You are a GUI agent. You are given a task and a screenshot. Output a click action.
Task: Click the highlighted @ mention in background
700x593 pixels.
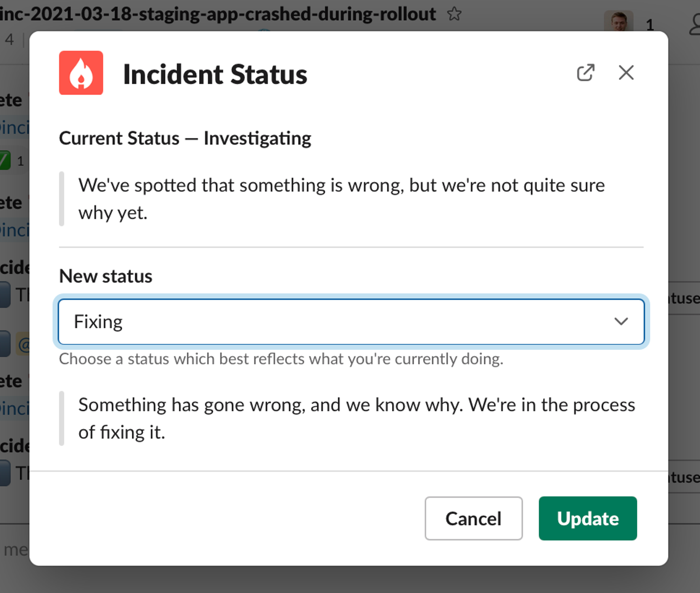click(24, 345)
